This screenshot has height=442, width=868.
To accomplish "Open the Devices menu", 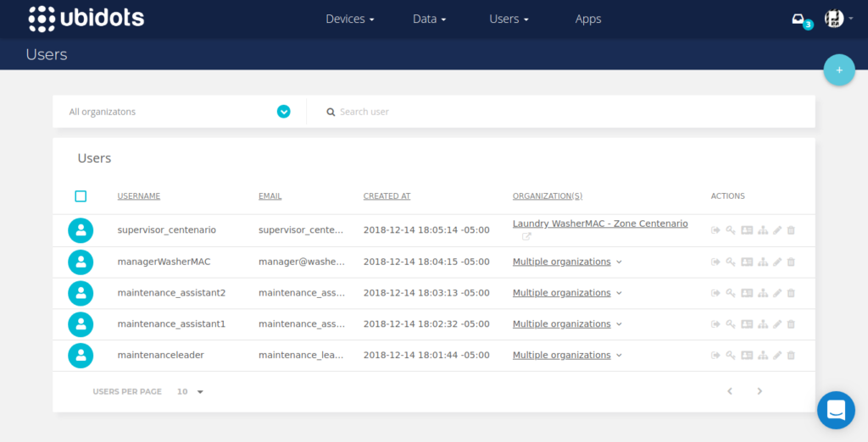I will 350,19.
